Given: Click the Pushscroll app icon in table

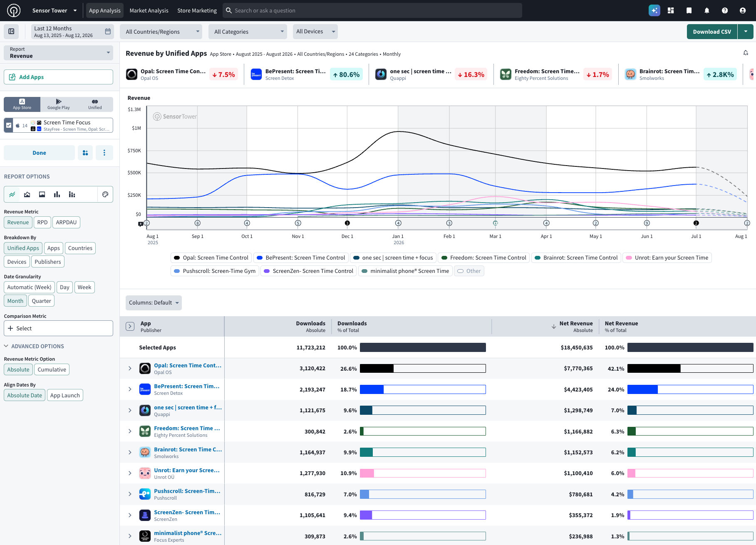Looking at the screenshot, I should [145, 494].
